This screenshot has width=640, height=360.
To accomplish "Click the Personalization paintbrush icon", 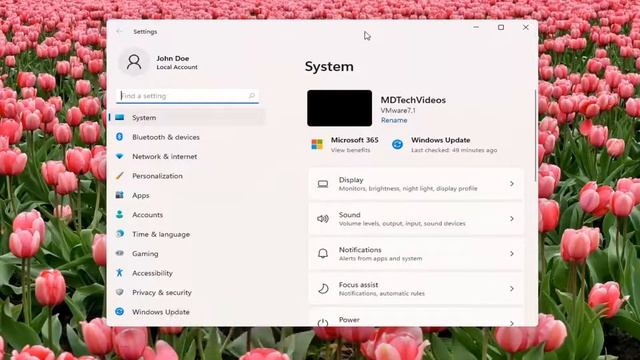I will [x=120, y=176].
